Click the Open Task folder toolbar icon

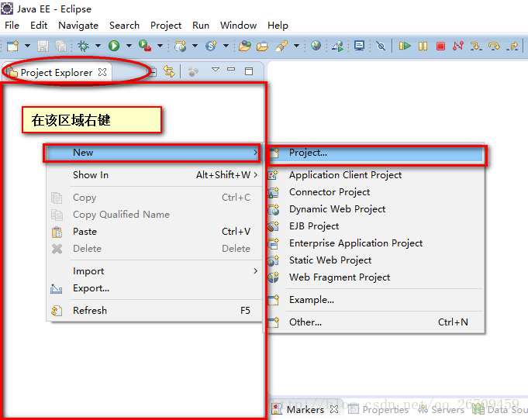pyautogui.click(x=262, y=46)
